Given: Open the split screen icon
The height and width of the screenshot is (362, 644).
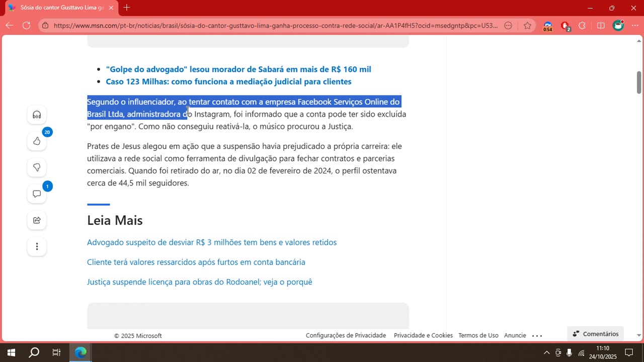Looking at the screenshot, I should pyautogui.click(x=600, y=25).
